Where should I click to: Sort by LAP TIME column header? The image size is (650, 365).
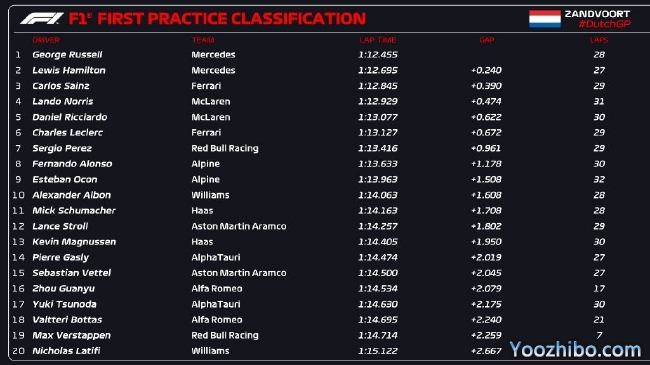tap(378, 40)
